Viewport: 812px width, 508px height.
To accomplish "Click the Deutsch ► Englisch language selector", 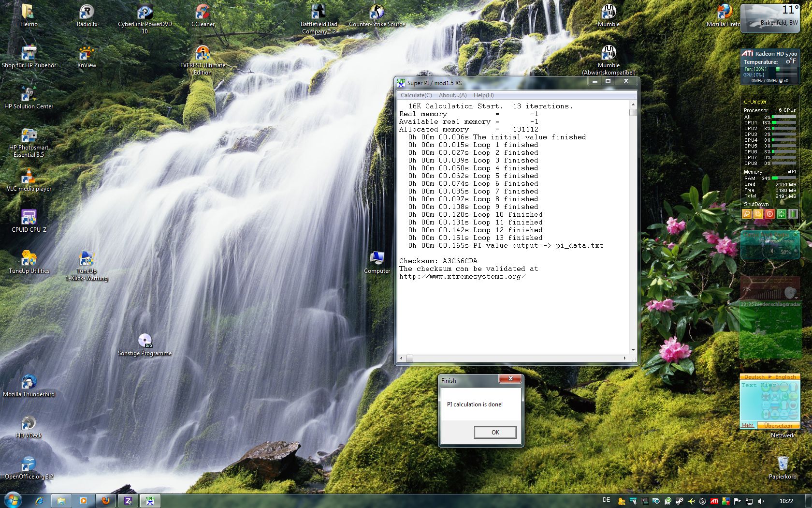I will [769, 377].
